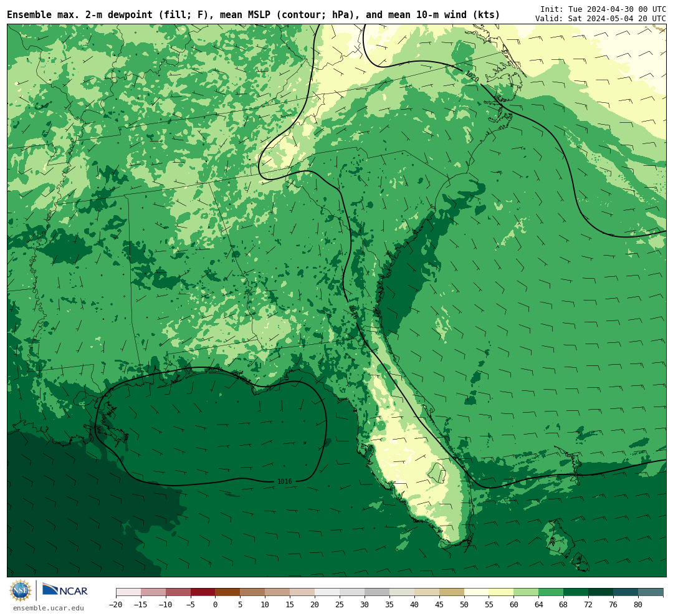The width and height of the screenshot is (673, 616).
Task: Pick the pale swatch between 50 and 55
Action: [477, 592]
